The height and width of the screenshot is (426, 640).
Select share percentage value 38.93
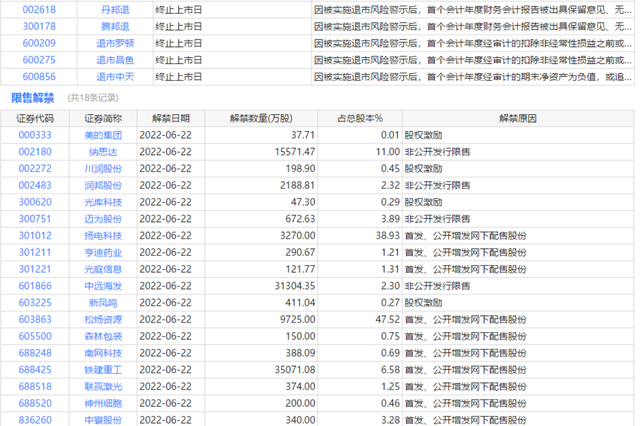388,235
